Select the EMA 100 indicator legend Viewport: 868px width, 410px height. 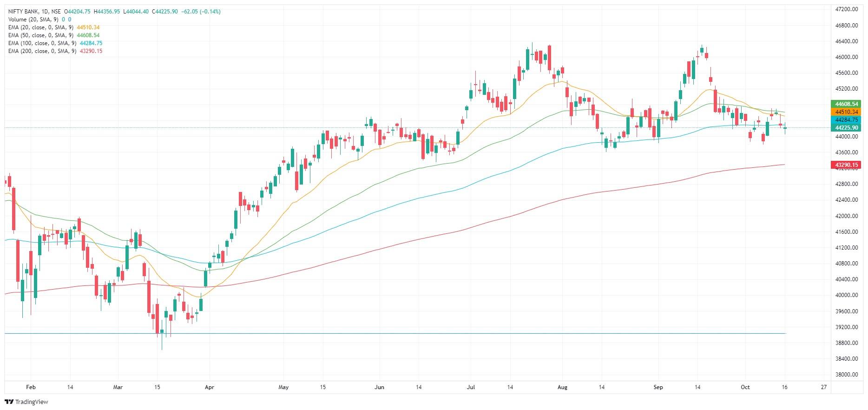coord(42,43)
